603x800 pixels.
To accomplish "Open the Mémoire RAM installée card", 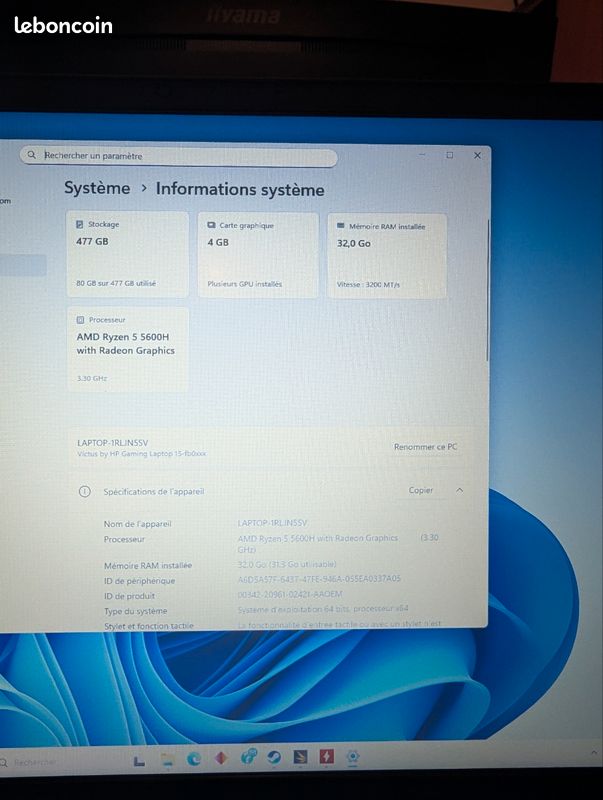I will [x=387, y=256].
